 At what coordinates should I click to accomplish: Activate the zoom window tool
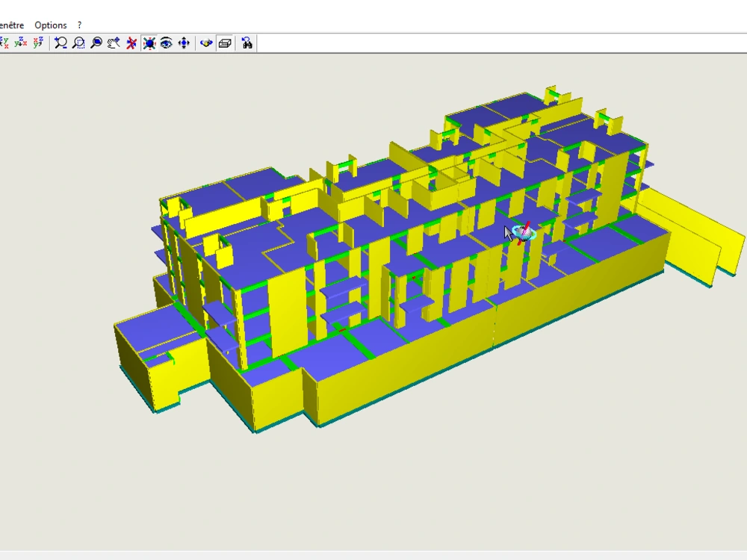[x=78, y=43]
